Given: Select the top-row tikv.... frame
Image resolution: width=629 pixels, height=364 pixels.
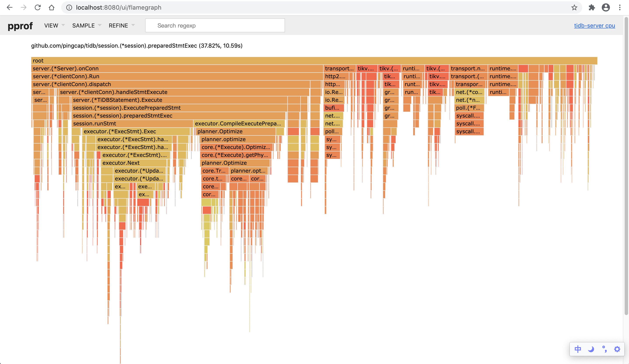Looking at the screenshot, I should tap(367, 68).
